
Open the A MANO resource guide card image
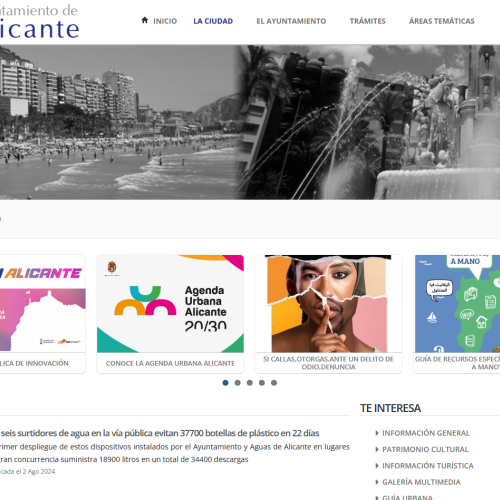457,304
